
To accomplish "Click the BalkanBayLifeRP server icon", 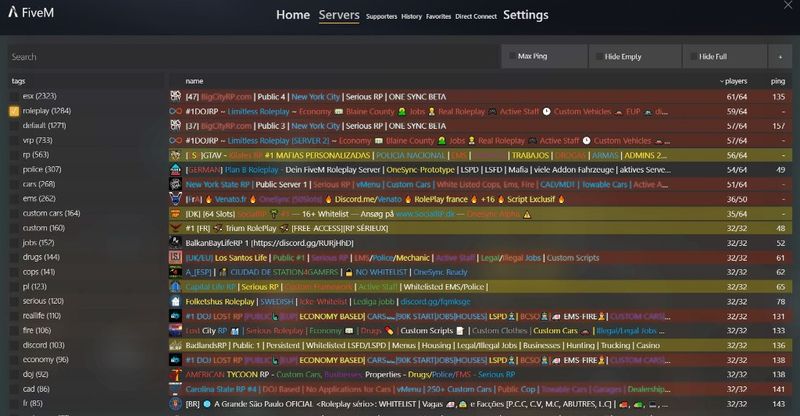I will pyautogui.click(x=176, y=243).
